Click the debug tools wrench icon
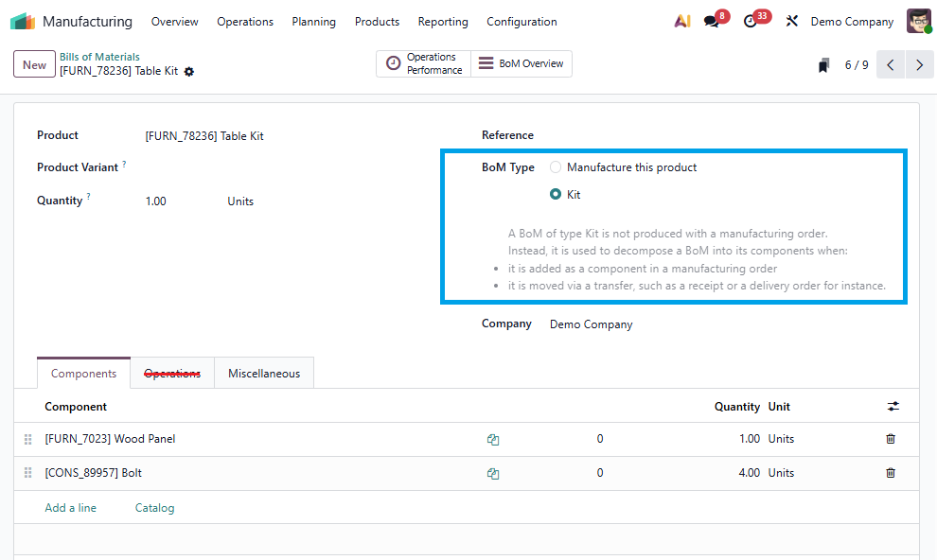 pos(792,21)
